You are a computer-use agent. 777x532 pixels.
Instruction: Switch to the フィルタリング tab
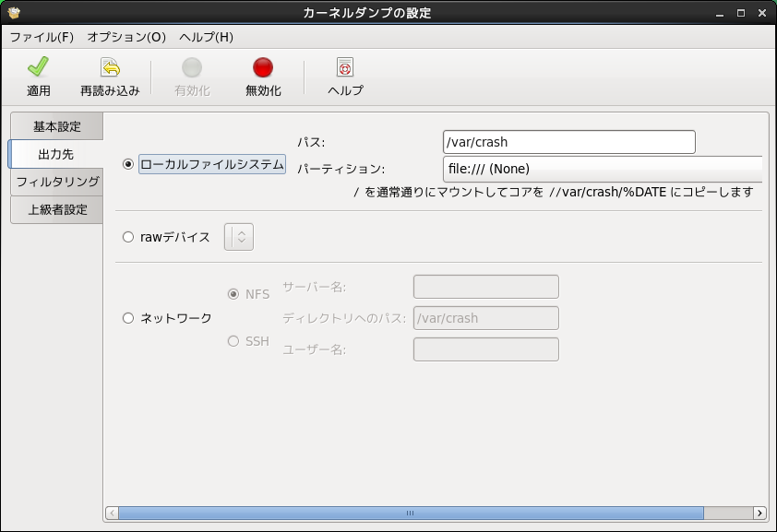coord(57,182)
